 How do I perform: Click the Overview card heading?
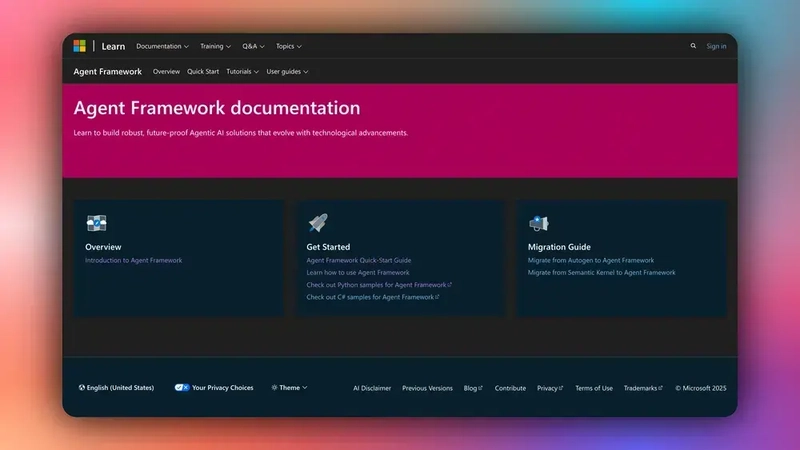(103, 247)
